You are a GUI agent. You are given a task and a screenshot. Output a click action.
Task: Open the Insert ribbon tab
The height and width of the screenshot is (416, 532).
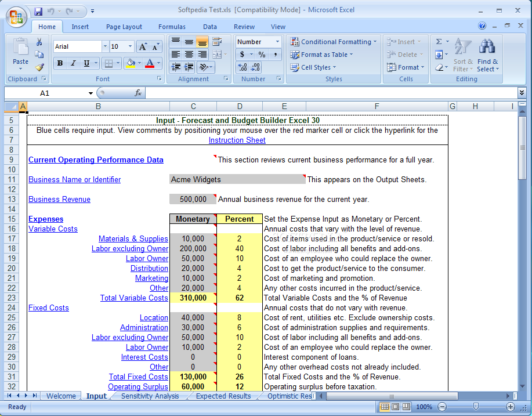point(80,27)
